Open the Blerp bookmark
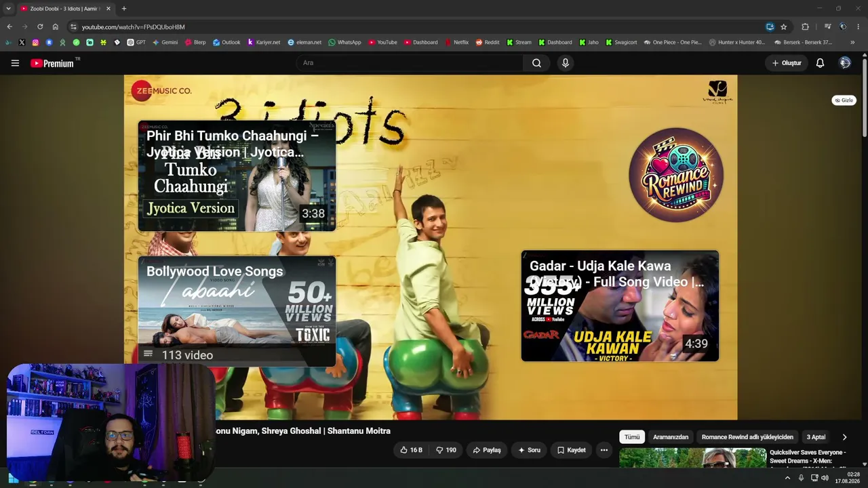Viewport: 868px width, 488px height. (195, 42)
